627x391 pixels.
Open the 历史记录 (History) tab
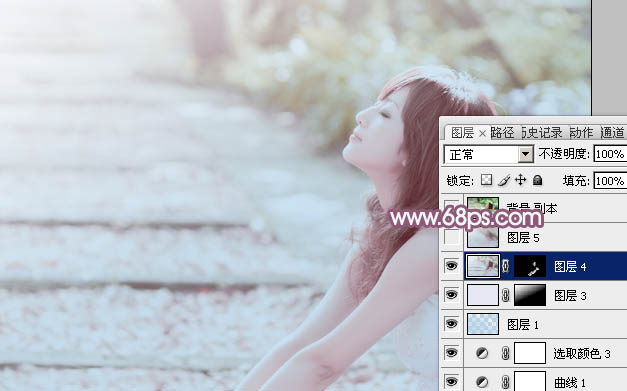tap(542, 132)
